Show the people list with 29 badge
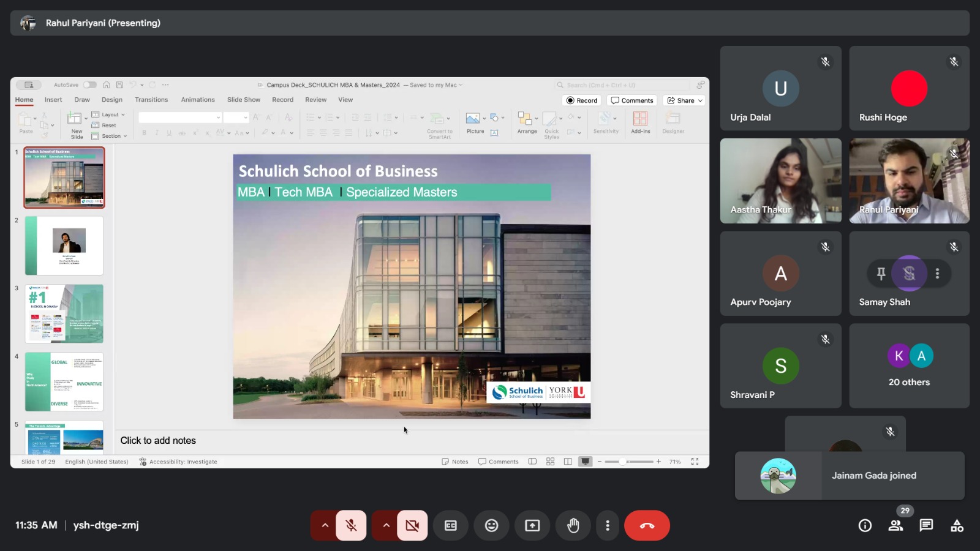 click(x=895, y=525)
